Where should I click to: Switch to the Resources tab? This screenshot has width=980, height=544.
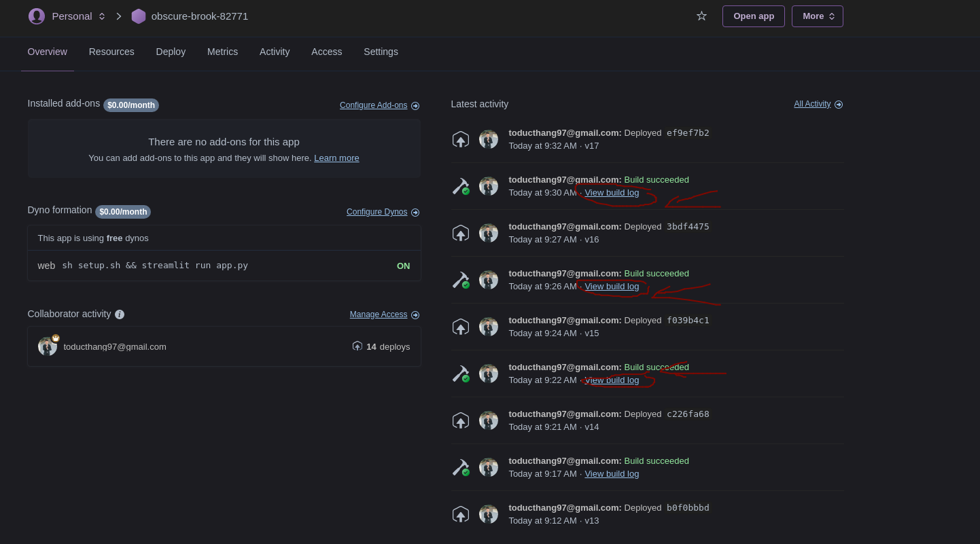tap(111, 52)
